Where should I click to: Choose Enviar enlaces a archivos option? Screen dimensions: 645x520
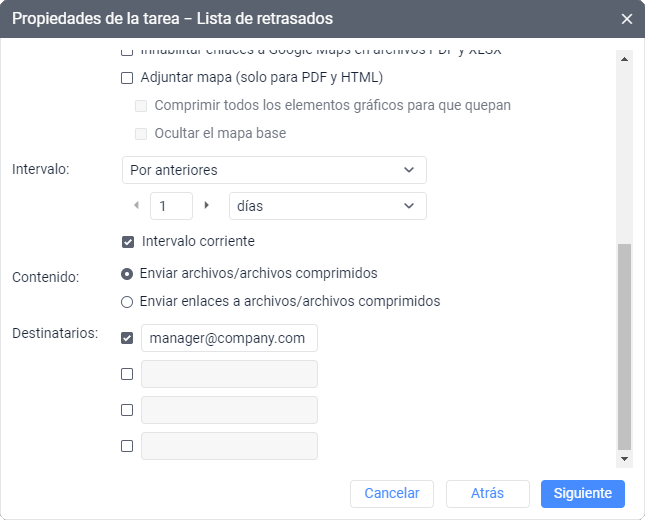coord(127,301)
